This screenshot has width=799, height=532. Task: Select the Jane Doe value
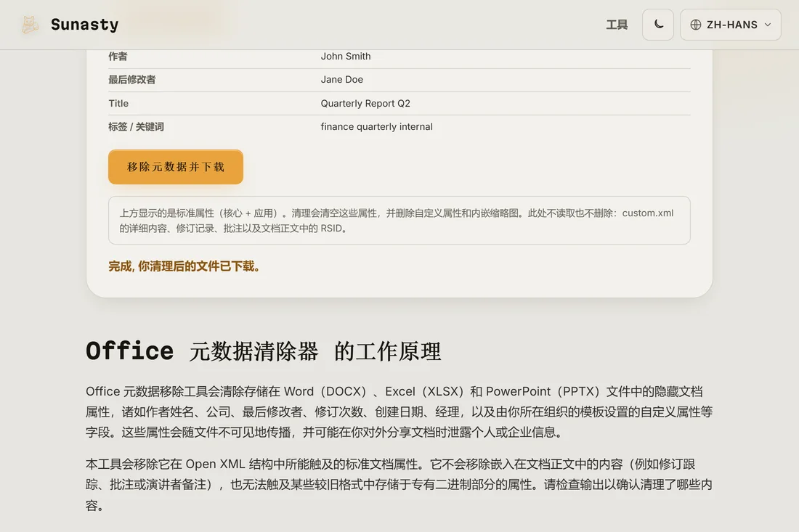[x=342, y=79]
